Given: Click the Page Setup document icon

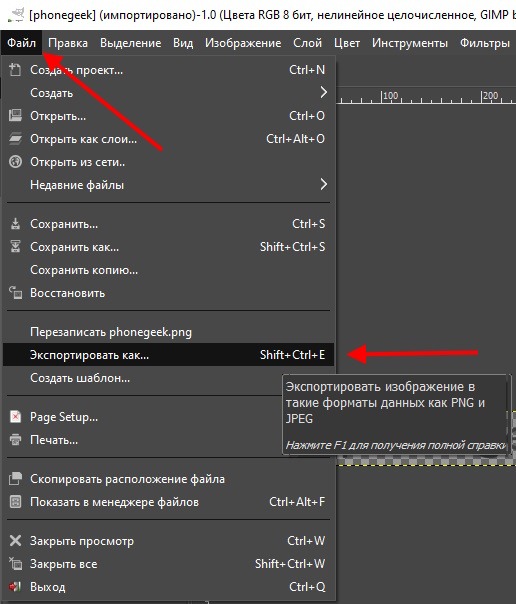Looking at the screenshot, I should click(15, 416).
